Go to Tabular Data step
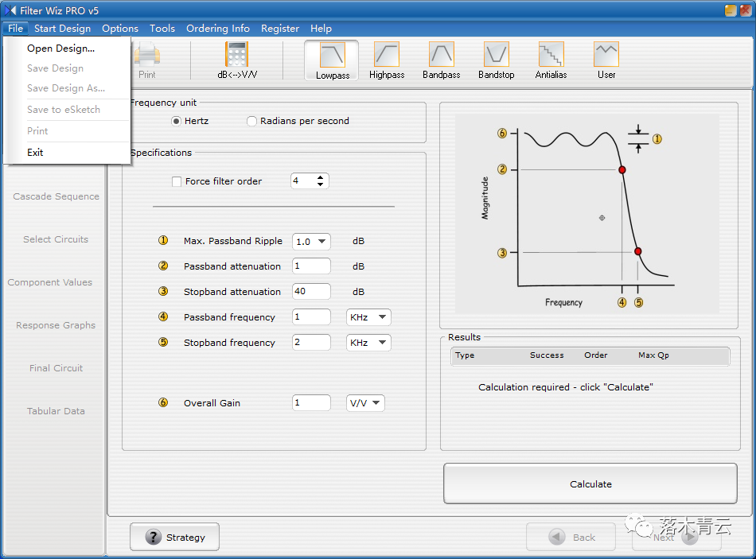Viewport: 756px width, 559px height. coord(56,410)
